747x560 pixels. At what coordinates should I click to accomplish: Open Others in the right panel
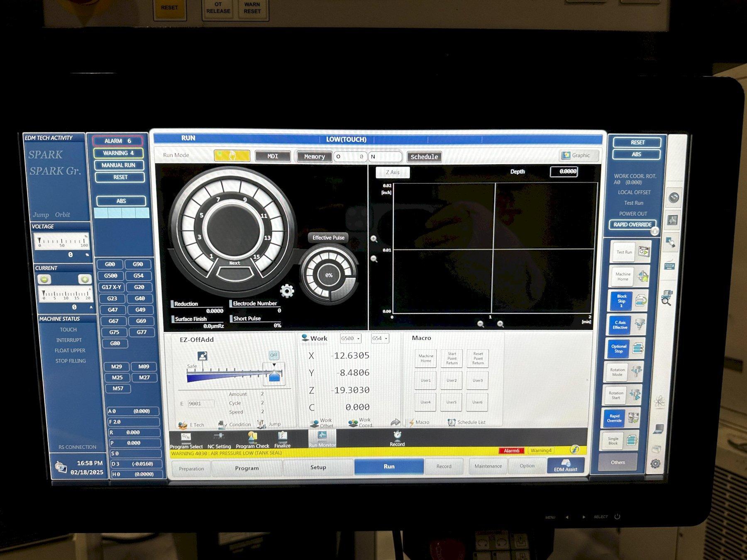coord(618,462)
